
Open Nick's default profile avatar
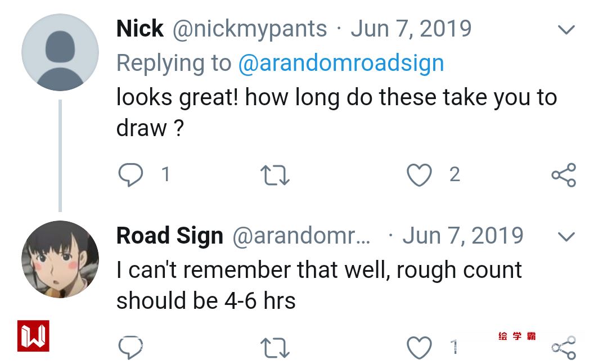(60, 52)
